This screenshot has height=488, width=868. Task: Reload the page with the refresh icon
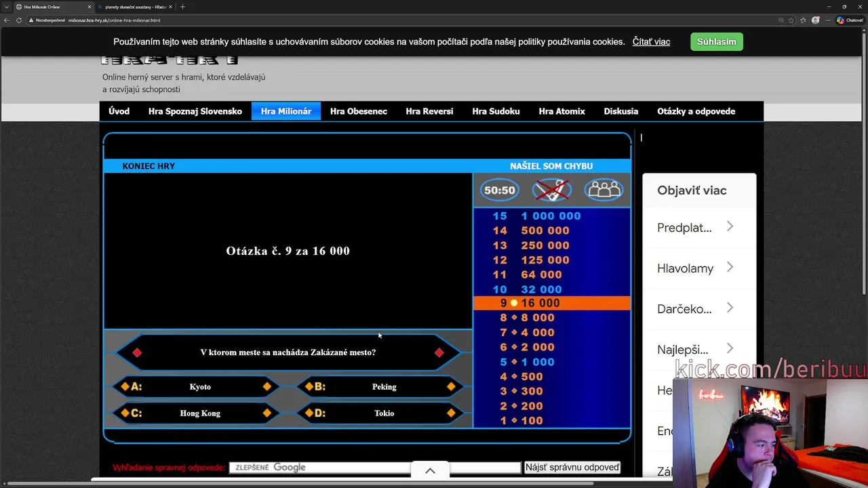coord(18,20)
